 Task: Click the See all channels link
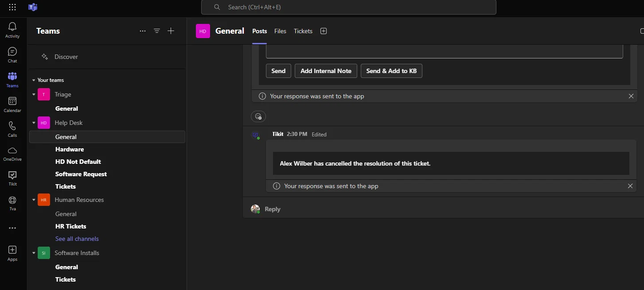[77, 239]
